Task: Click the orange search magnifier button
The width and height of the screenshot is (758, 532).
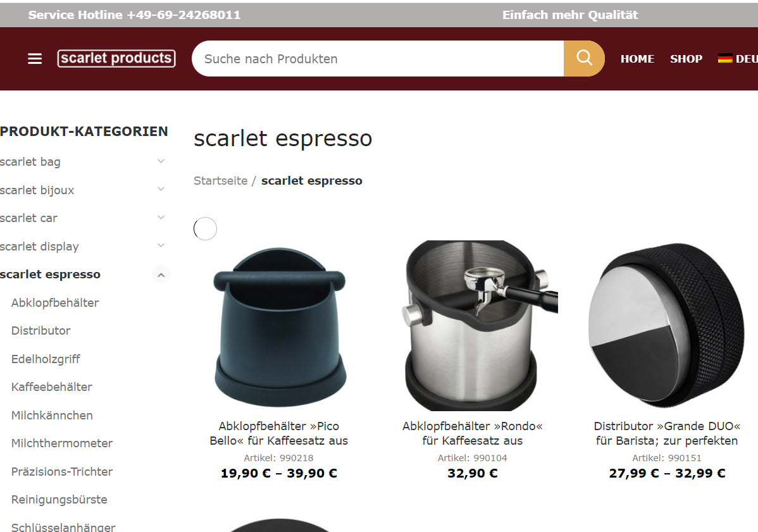Action: point(584,58)
